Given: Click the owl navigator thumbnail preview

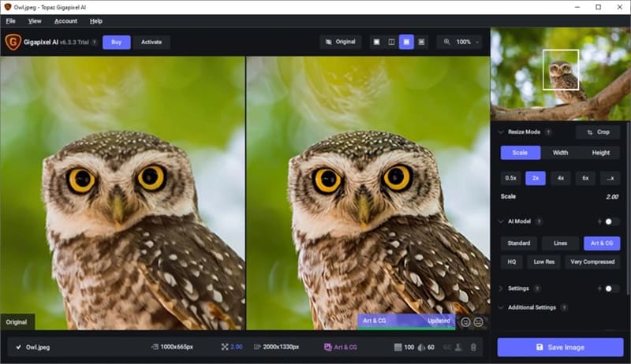Looking at the screenshot, I should coord(561,74).
